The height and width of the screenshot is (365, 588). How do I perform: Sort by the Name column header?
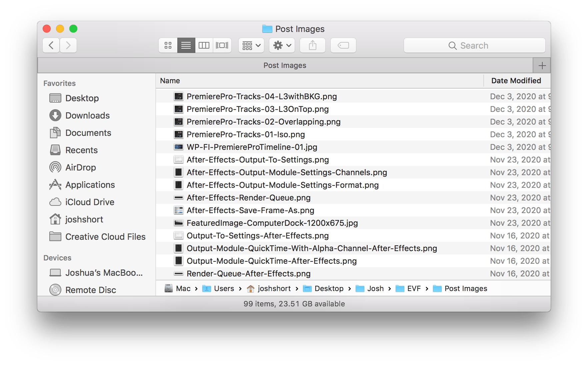320,81
